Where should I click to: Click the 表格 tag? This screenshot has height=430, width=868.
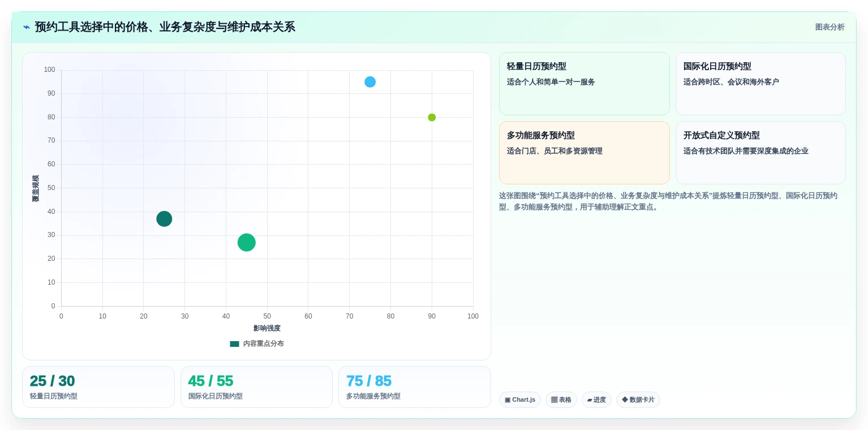(561, 400)
